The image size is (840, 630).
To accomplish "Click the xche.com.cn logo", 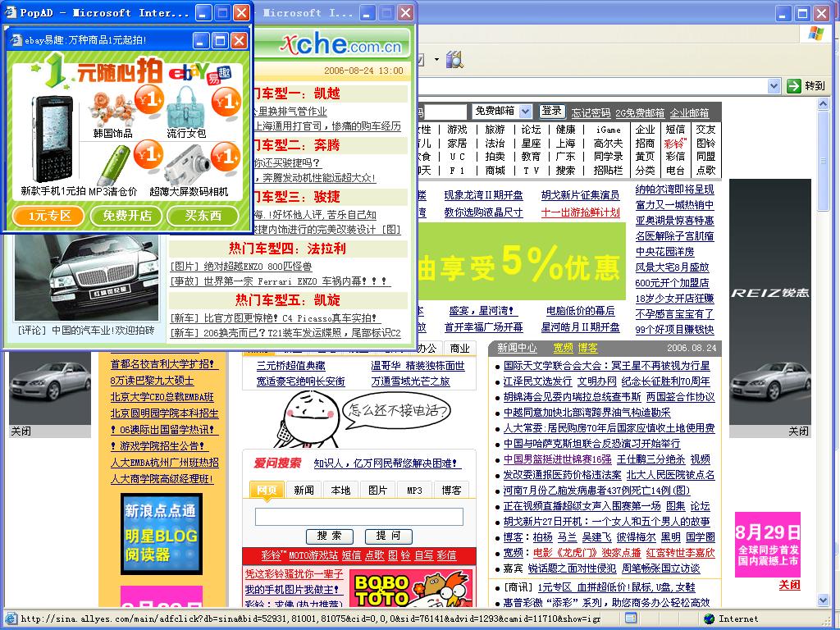I will (x=340, y=43).
